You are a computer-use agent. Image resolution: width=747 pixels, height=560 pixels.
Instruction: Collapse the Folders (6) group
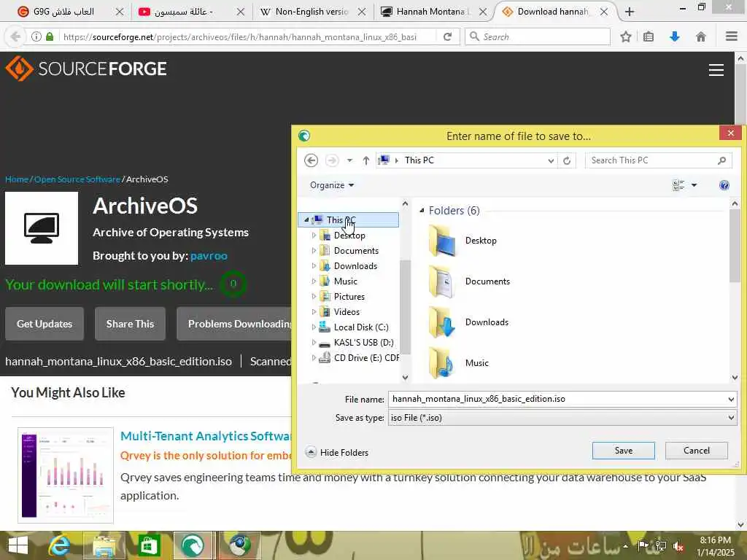pyautogui.click(x=422, y=211)
